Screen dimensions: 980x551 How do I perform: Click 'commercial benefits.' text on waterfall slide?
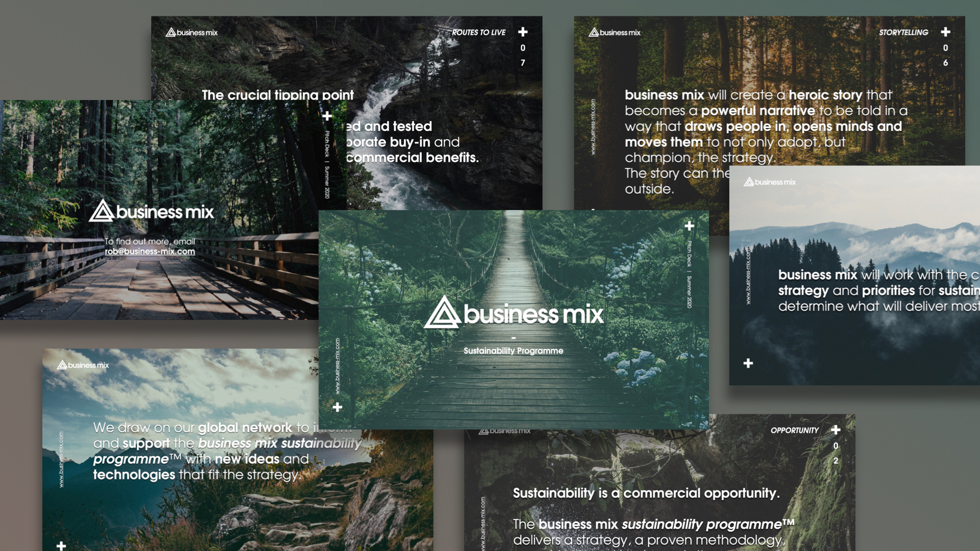(x=412, y=158)
